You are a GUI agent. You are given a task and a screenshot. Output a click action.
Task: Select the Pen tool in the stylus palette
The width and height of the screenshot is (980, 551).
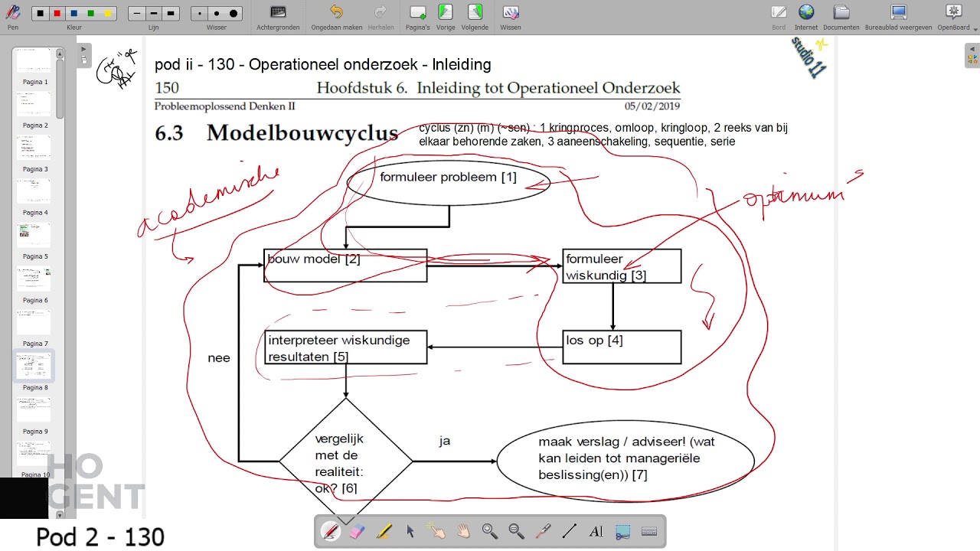coord(331,531)
